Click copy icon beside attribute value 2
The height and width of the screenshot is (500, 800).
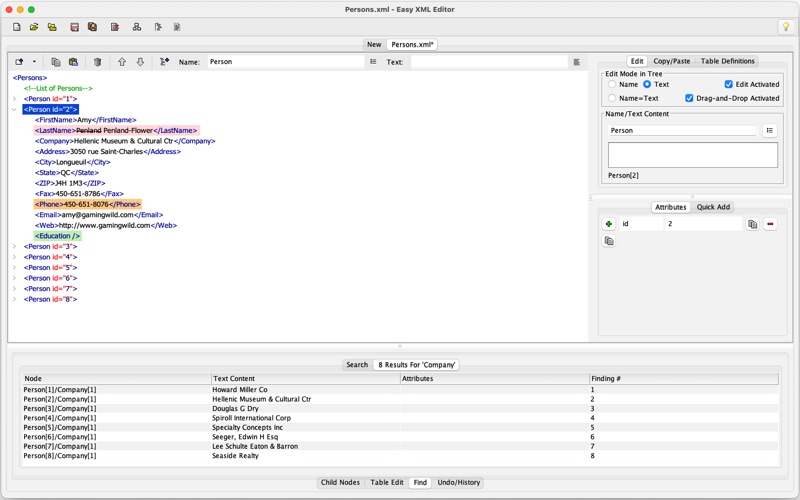[753, 223]
